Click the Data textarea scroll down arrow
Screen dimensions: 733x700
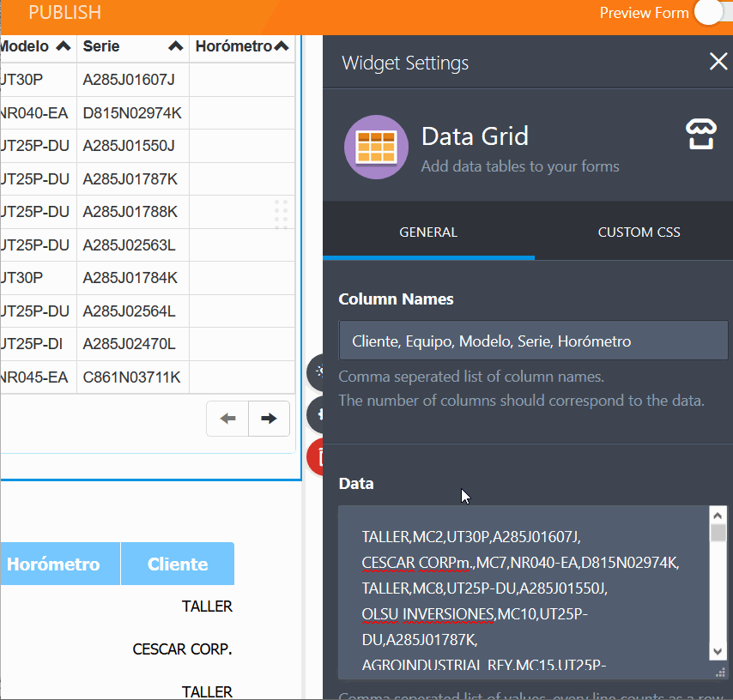pyautogui.click(x=718, y=651)
